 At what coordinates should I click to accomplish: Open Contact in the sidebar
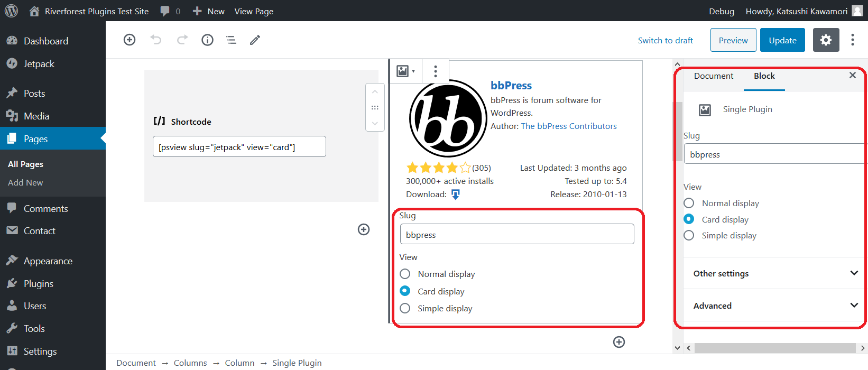point(39,230)
